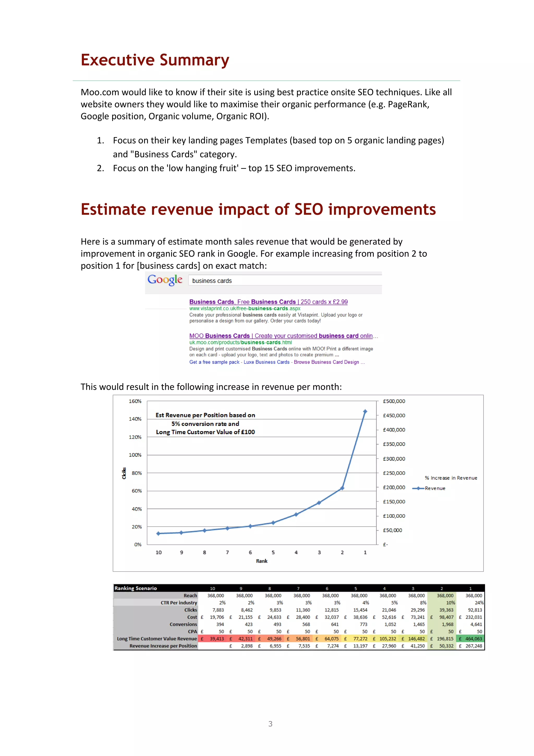Click the 'business cards' Google search field
This screenshot has height=756, width=534.
tap(285, 281)
